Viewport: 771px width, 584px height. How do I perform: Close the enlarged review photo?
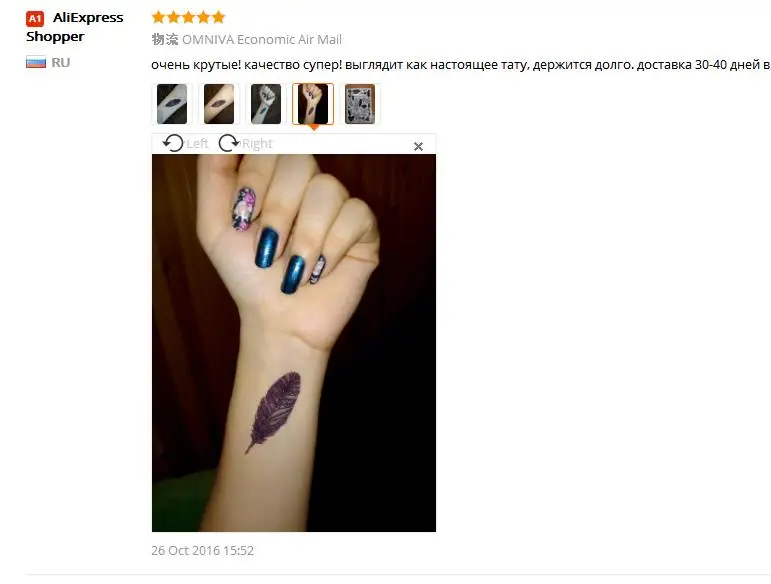tap(418, 146)
